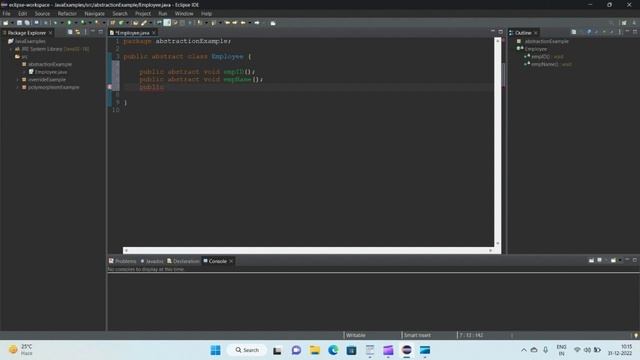Screen dimensions: 640x360
Task: Switch to the Problems tab
Action: pyautogui.click(x=122, y=261)
